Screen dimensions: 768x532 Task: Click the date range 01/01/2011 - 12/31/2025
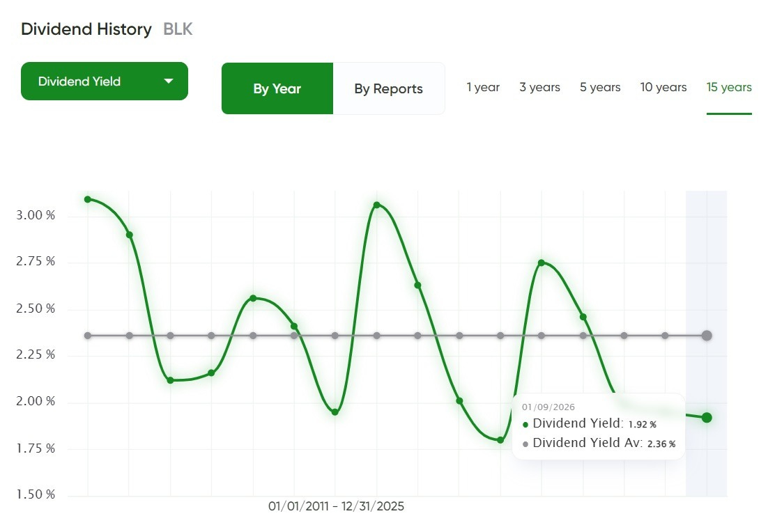336,506
